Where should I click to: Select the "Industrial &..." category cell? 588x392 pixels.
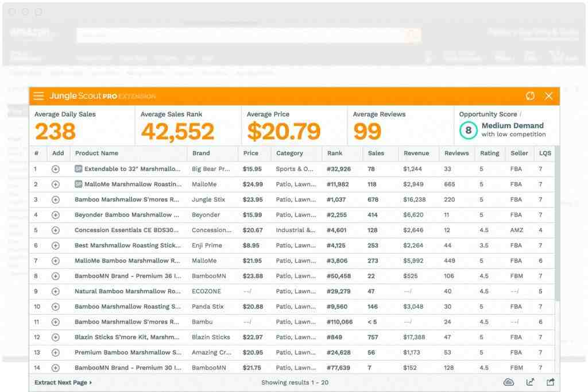[x=296, y=230]
